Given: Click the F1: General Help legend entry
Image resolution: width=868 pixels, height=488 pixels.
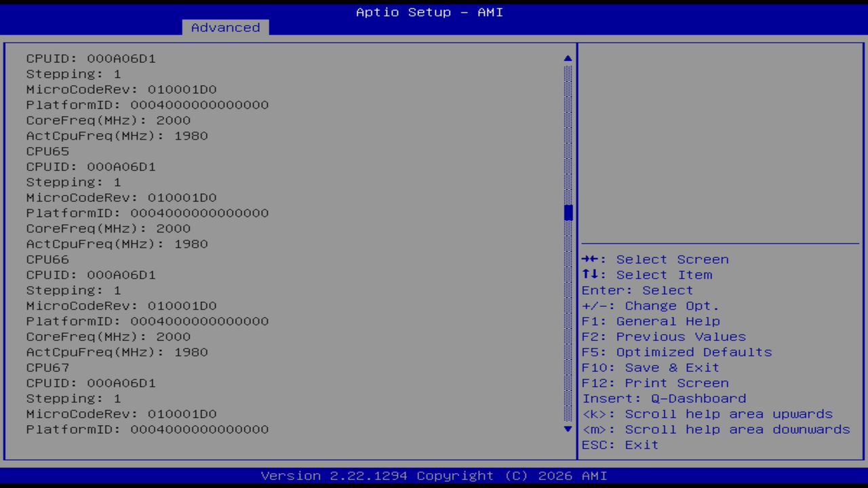Looking at the screenshot, I should click(651, 321).
